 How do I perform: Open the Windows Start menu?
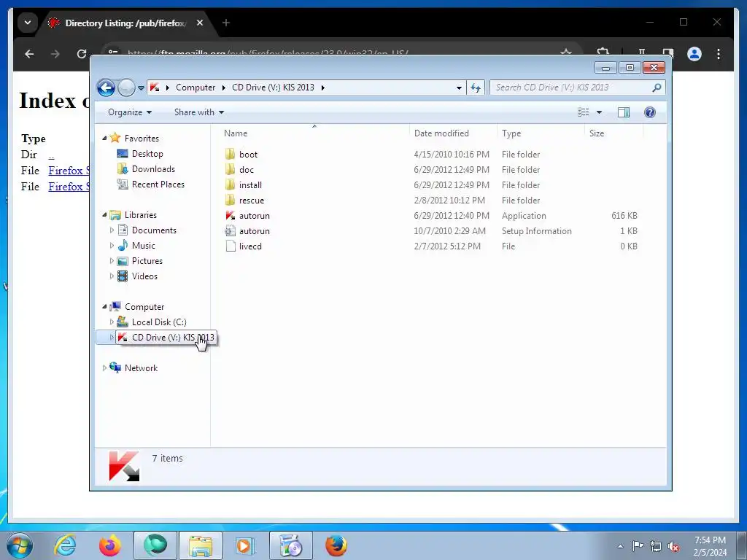click(20, 545)
